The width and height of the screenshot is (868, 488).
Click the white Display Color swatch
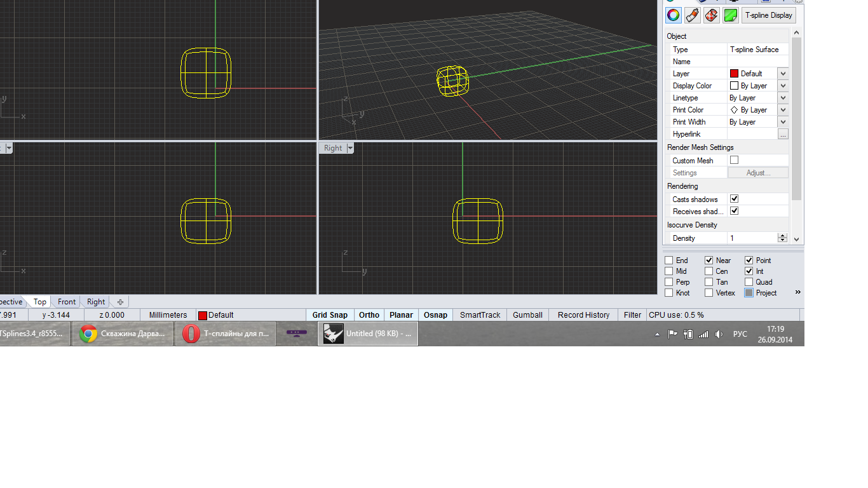pyautogui.click(x=734, y=86)
